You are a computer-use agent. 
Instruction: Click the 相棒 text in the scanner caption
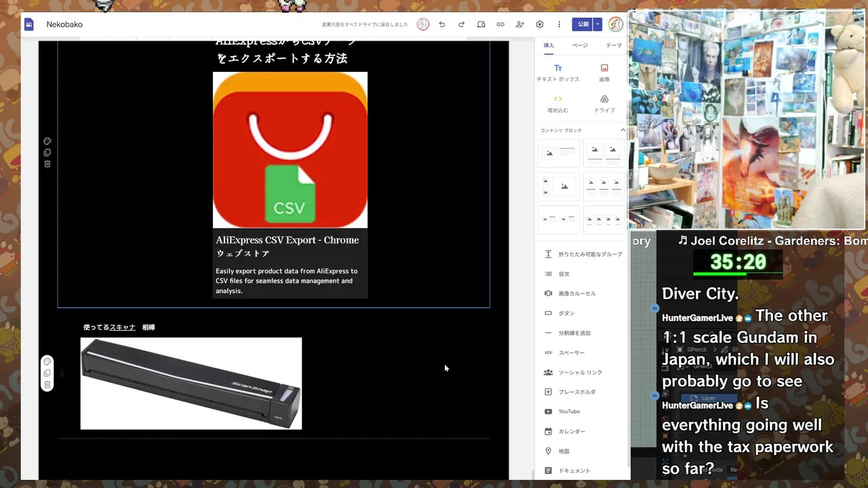[x=149, y=327]
